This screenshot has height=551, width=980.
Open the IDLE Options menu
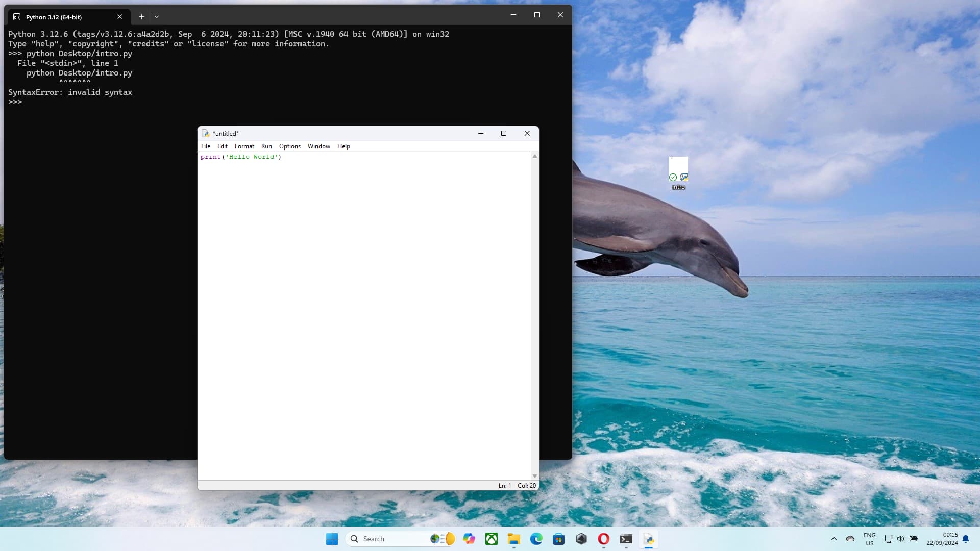click(289, 146)
